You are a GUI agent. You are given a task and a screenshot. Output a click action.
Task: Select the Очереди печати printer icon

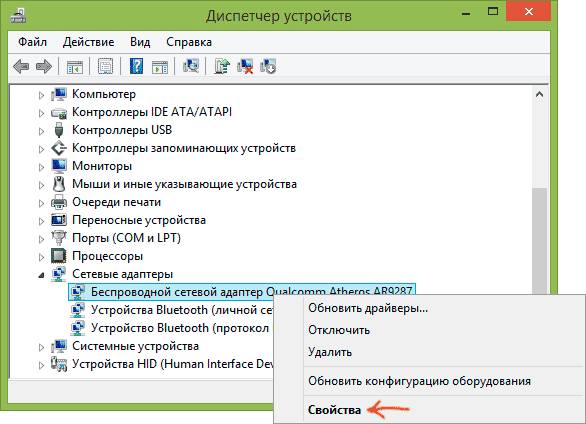pyautogui.click(x=59, y=202)
